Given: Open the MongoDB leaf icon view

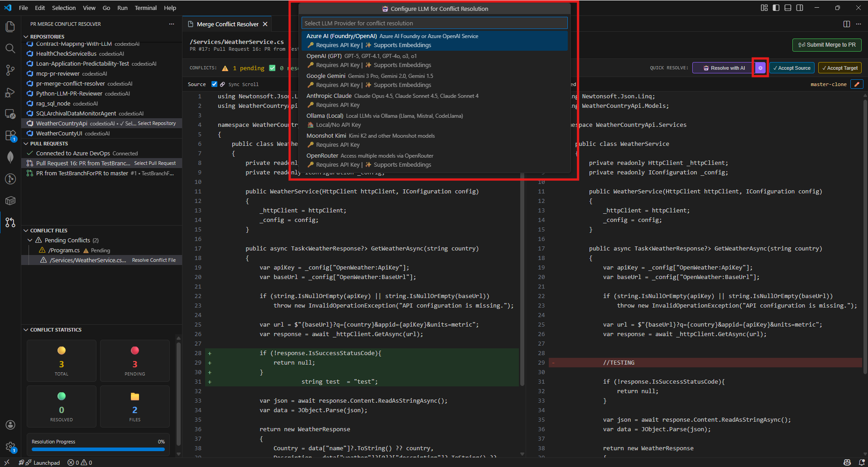Looking at the screenshot, I should tap(10, 157).
